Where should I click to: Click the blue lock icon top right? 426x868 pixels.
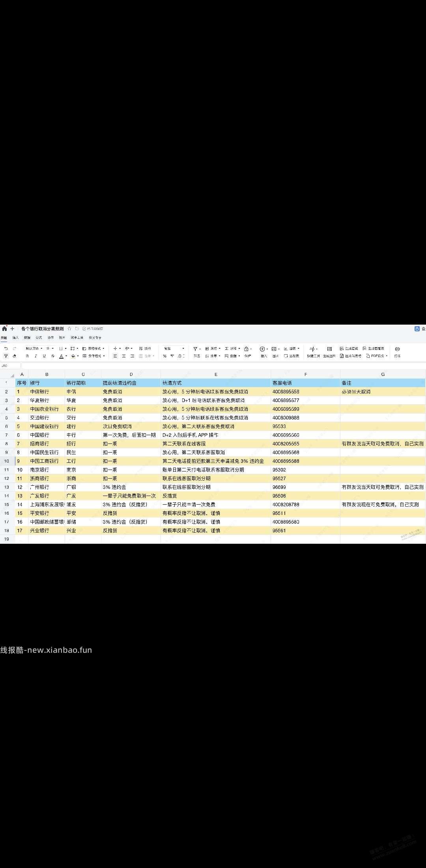point(417,329)
